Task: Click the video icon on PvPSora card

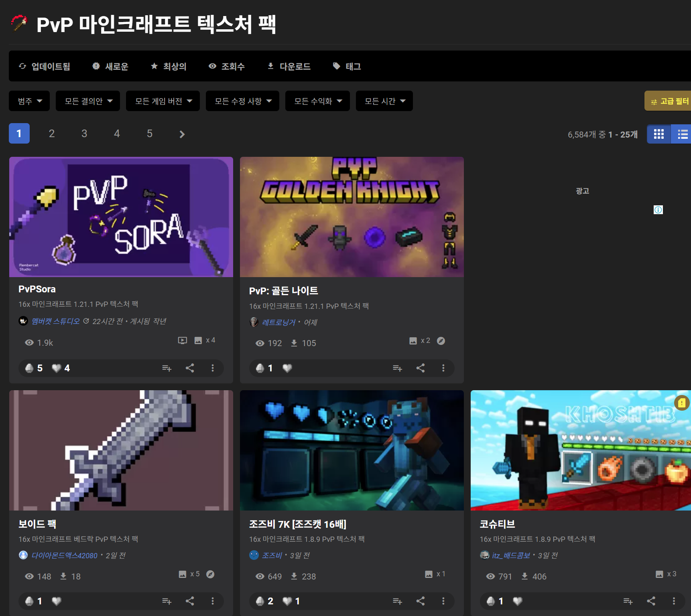Action: click(x=183, y=340)
